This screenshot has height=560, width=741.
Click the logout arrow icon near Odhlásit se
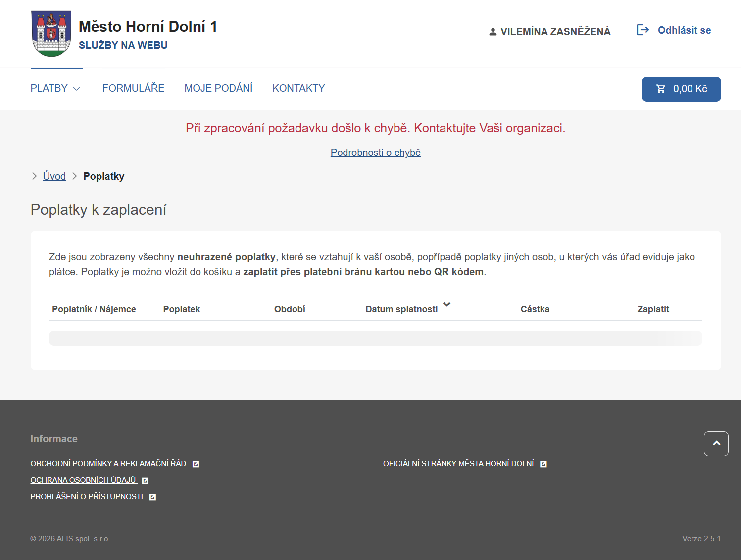tap(643, 30)
